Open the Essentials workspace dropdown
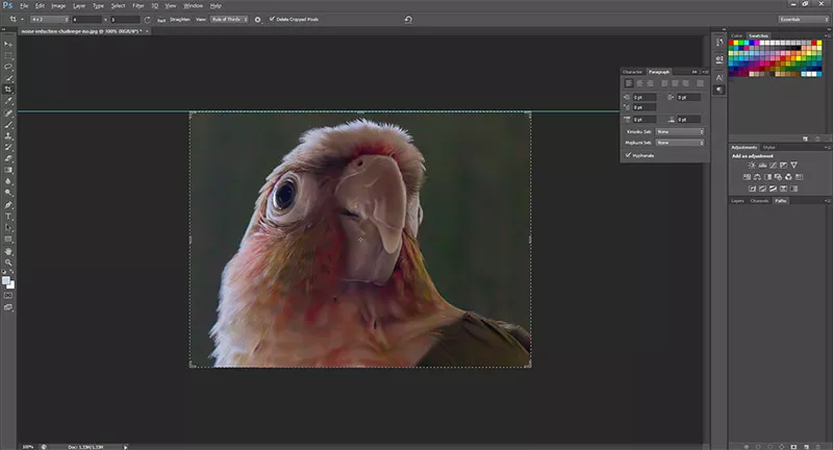The width and height of the screenshot is (833, 450). click(x=803, y=20)
